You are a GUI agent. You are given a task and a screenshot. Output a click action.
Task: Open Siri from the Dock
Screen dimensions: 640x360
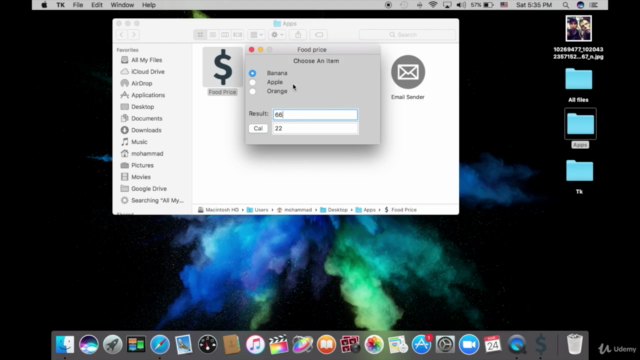(x=89, y=344)
